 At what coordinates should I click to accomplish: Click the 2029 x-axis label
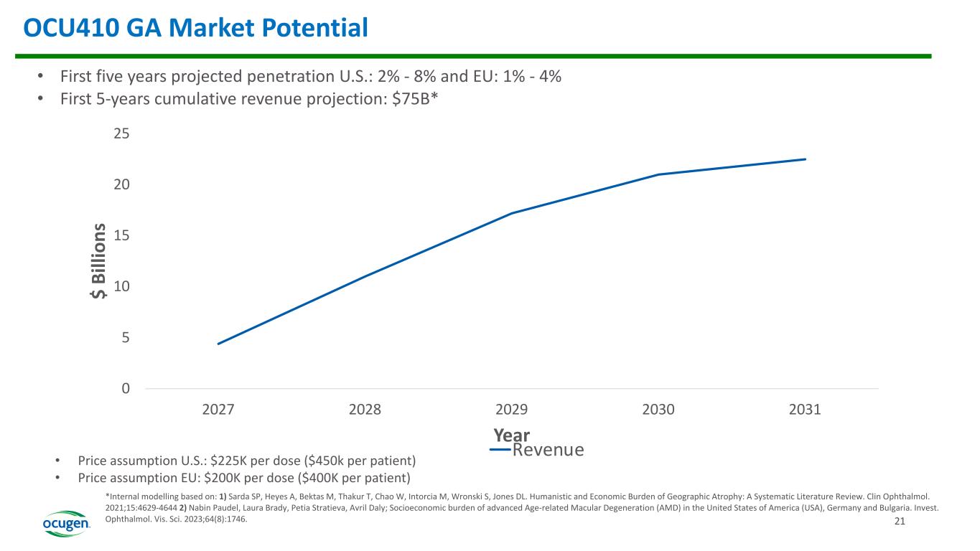pyautogui.click(x=512, y=410)
